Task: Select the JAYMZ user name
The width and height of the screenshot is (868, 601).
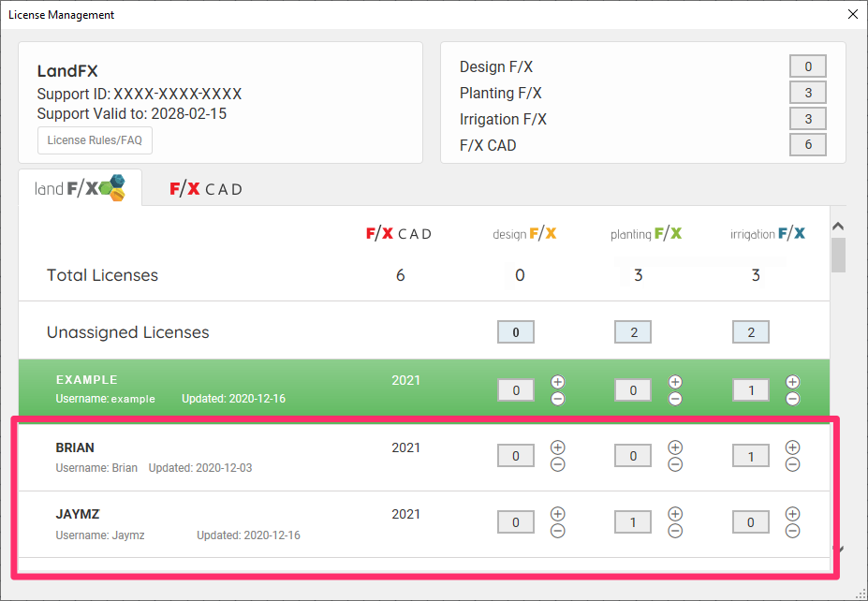Action: pos(78,514)
